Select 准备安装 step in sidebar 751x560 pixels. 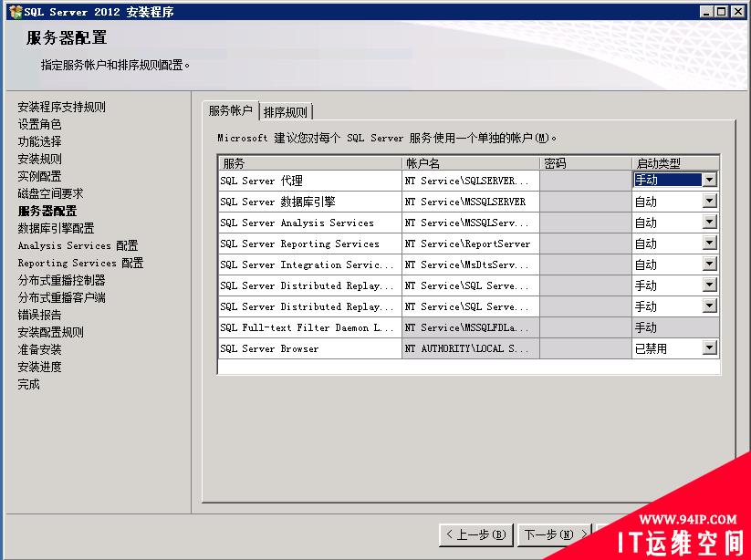click(x=39, y=349)
